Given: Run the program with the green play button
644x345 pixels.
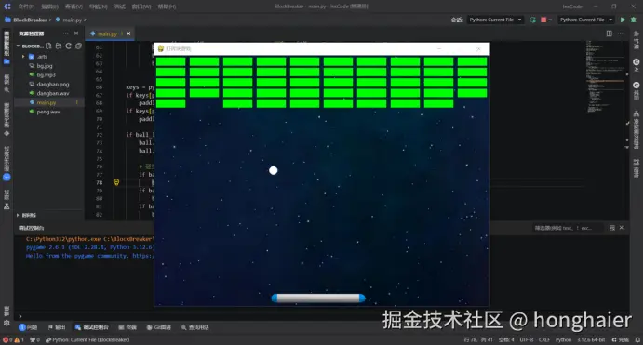Looking at the screenshot, I should 623,20.
